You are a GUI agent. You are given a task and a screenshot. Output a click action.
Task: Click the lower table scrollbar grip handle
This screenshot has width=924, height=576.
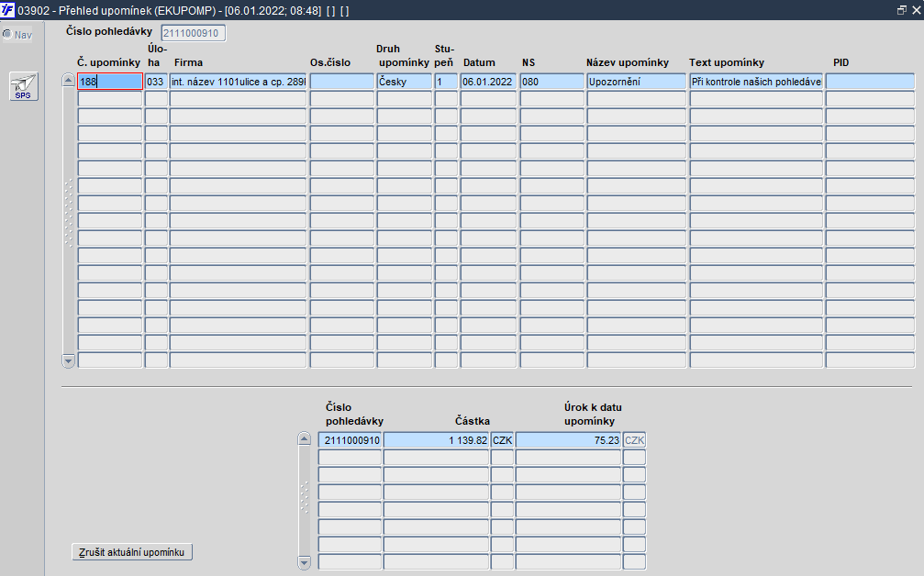coord(304,498)
